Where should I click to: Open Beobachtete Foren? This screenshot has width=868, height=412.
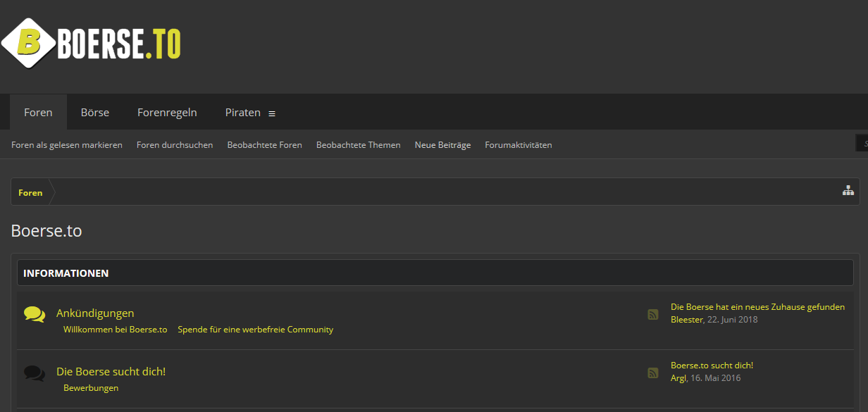(x=264, y=145)
